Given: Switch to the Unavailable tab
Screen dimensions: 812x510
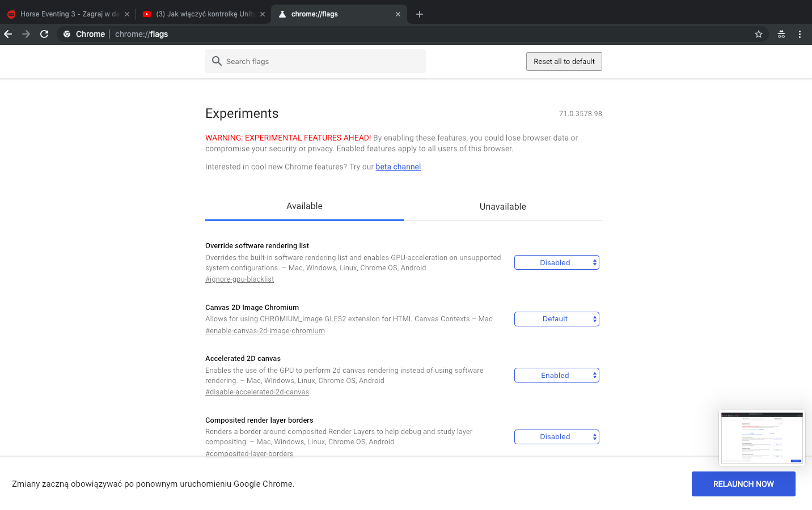Looking at the screenshot, I should coord(502,206).
